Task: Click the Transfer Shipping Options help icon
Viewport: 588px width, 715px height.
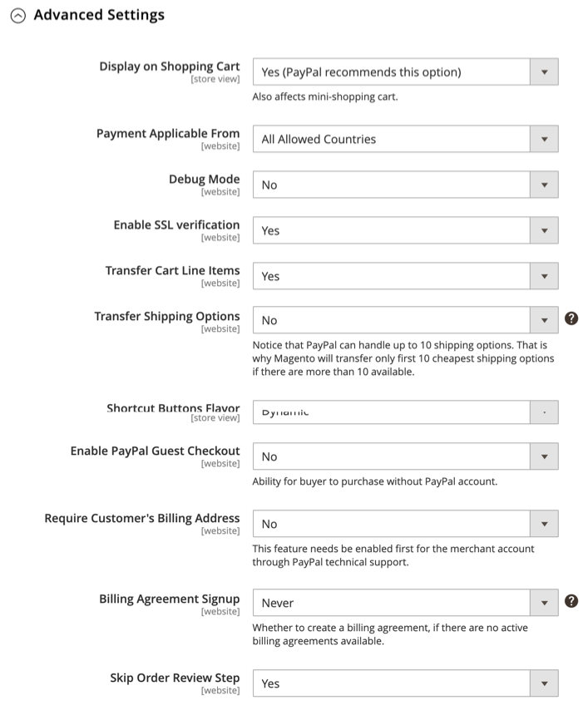Action: 571,318
